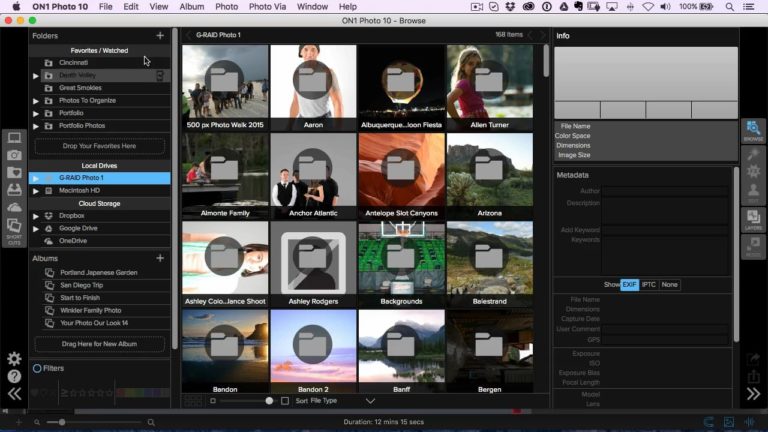Expand the Google Drive folder
768x432 pixels.
[x=36, y=229]
